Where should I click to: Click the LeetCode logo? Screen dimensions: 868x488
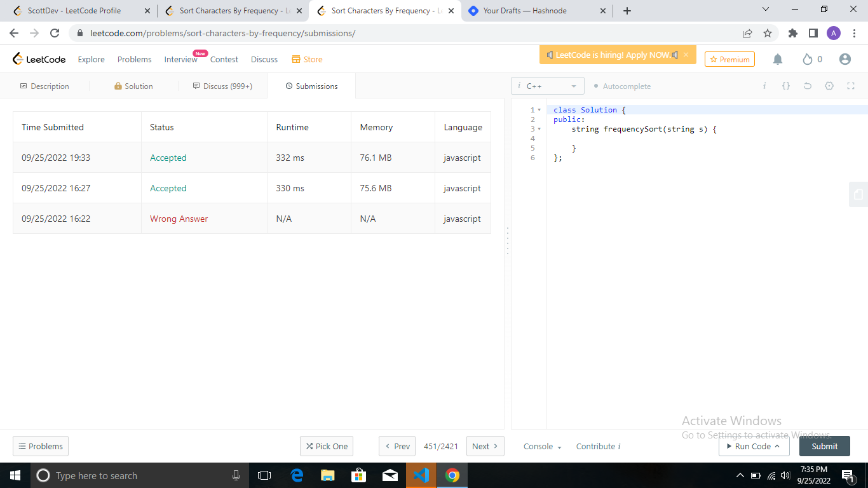[39, 59]
